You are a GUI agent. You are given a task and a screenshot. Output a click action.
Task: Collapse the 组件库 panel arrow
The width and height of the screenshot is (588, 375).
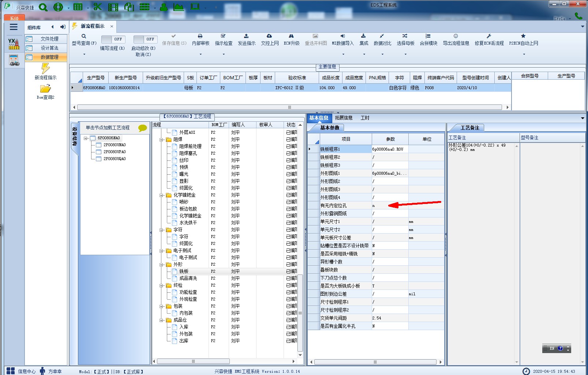pyautogui.click(x=53, y=27)
